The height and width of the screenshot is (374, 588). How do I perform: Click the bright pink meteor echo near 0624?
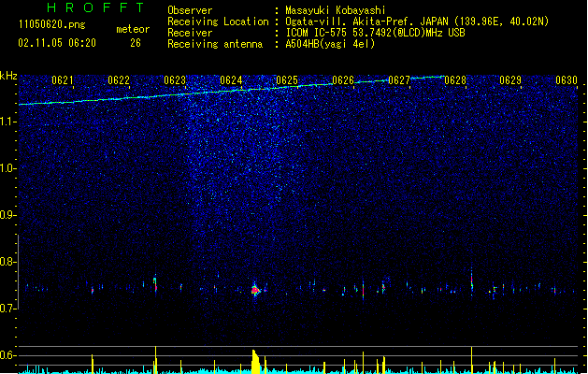255,290
